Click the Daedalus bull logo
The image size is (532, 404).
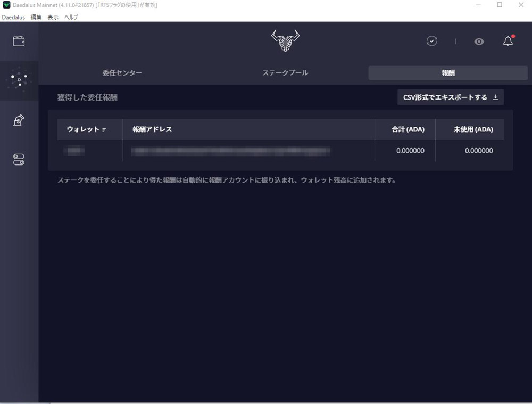pyautogui.click(x=285, y=40)
